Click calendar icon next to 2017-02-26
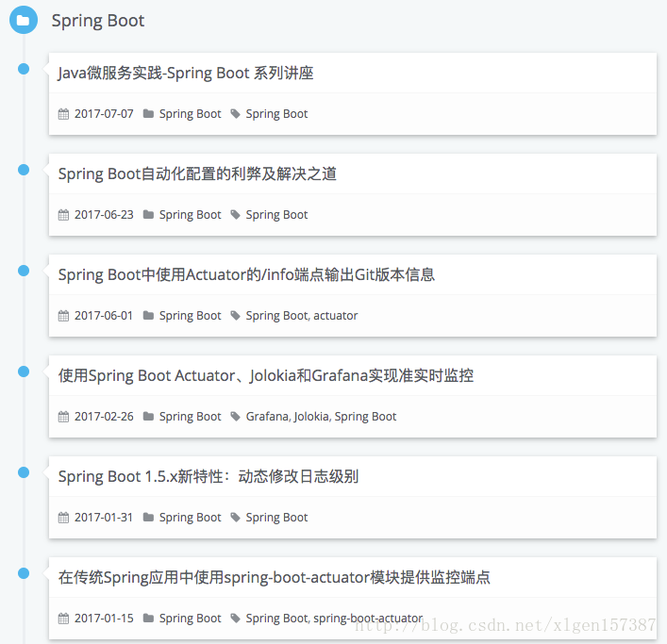The height and width of the screenshot is (644, 667). click(x=63, y=417)
